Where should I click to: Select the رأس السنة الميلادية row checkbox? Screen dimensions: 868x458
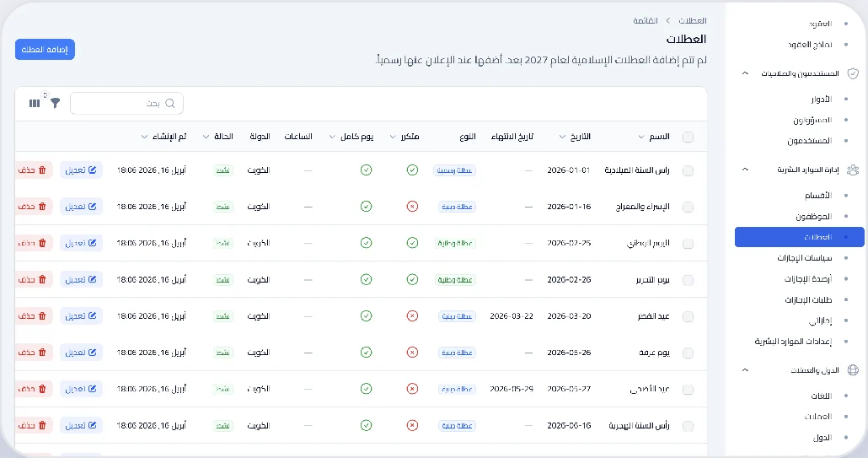[689, 170]
